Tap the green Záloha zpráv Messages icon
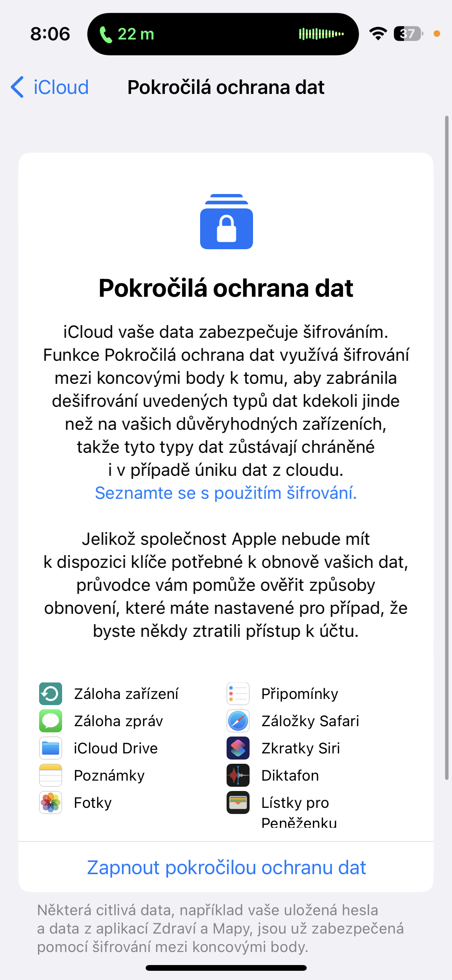Viewport: 452px width, 980px height. 51,721
